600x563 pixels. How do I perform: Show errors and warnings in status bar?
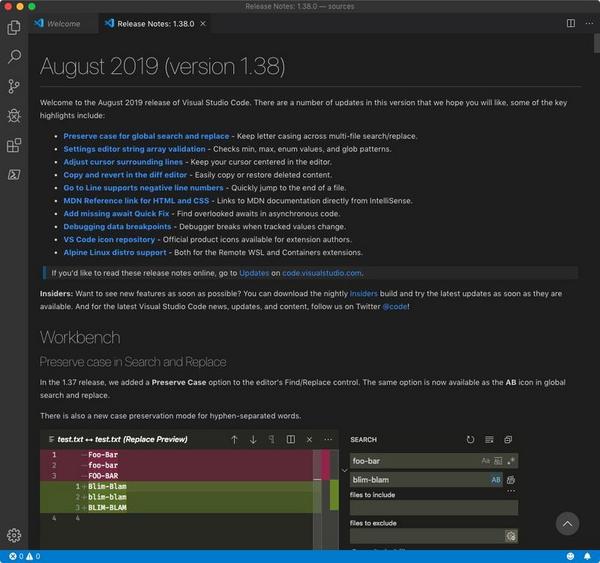pos(24,556)
